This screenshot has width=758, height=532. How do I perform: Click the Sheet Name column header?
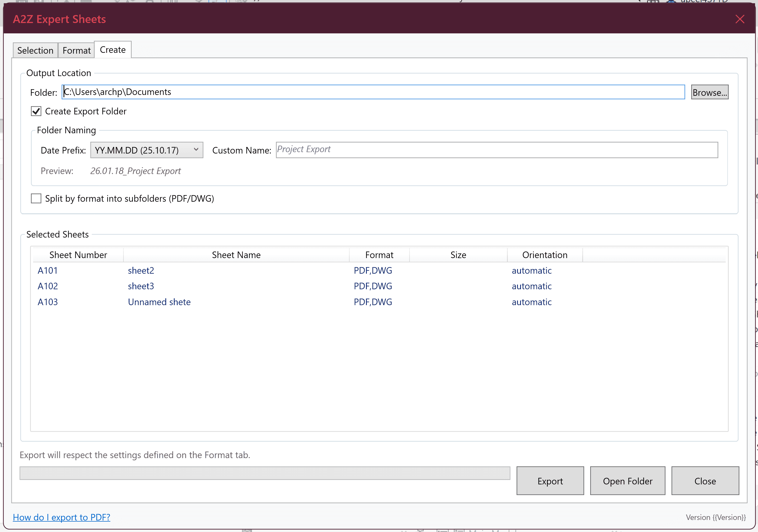[x=236, y=255]
